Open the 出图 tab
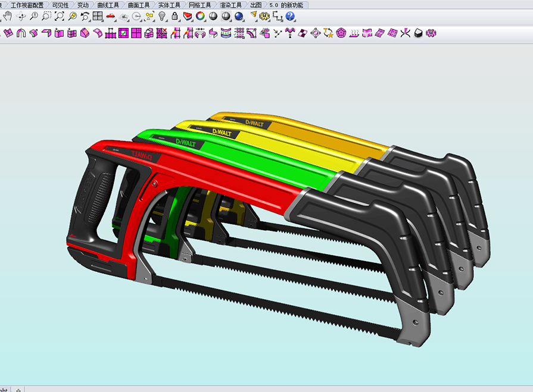This screenshot has height=392, width=533. coord(256,5)
